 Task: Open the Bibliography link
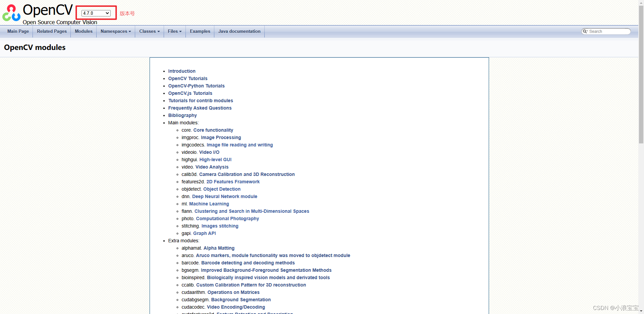[x=182, y=115]
